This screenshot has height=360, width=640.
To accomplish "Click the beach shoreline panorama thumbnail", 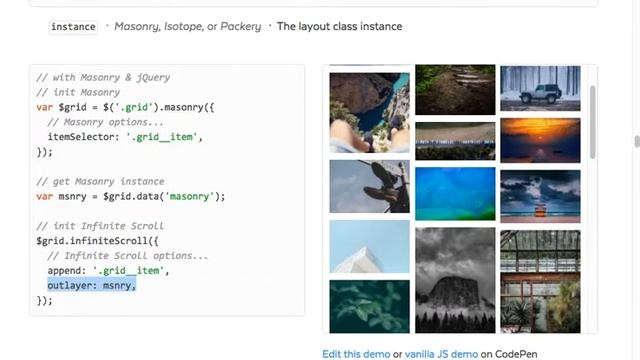I will tap(455, 141).
